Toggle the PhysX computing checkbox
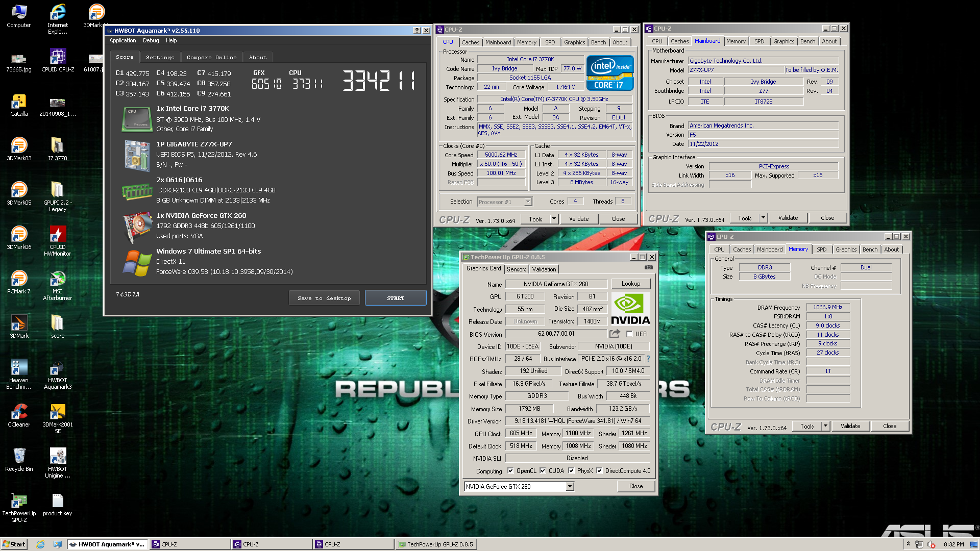The height and width of the screenshot is (551, 980). [x=571, y=471]
